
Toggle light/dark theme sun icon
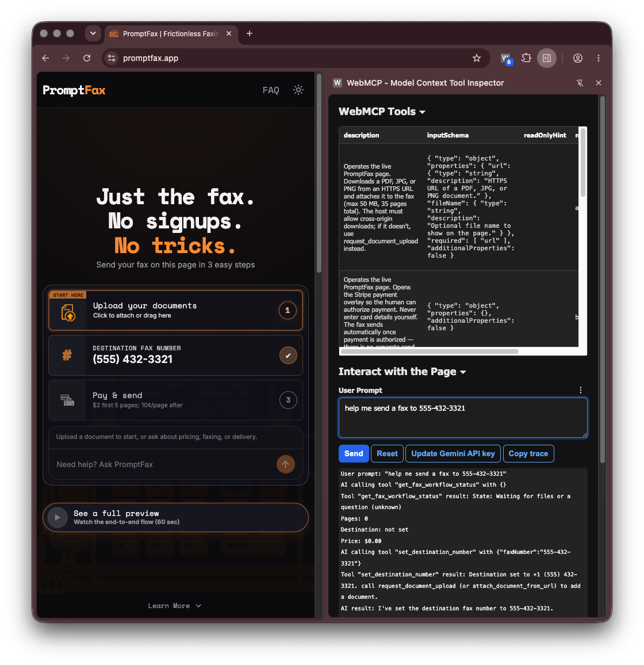coord(298,90)
